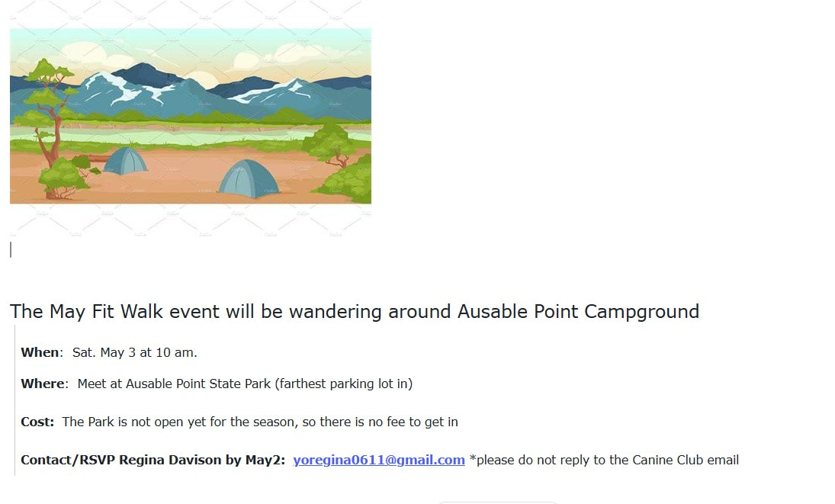Click the May Fit Walk heading text
This screenshot has height=504, width=835.
[x=354, y=311]
